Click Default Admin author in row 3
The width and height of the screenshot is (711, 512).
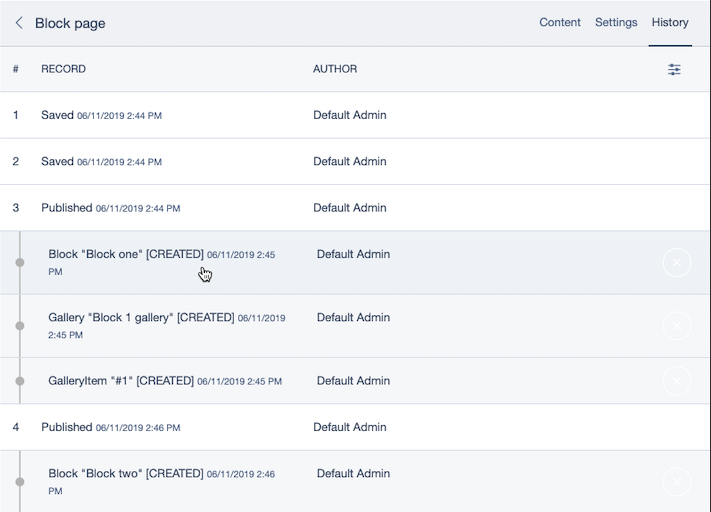350,208
